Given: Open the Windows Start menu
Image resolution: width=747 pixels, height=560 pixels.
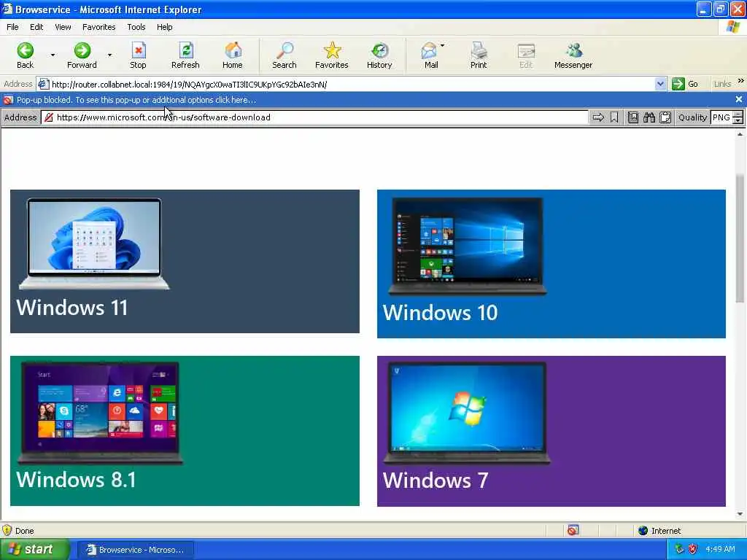Looking at the screenshot, I should point(34,550).
